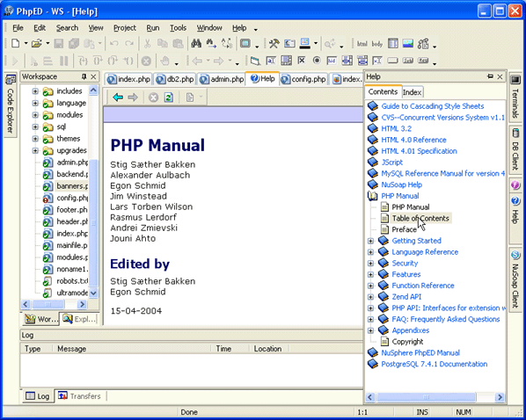The image size is (526, 420).
Task: Expand the Getting Started book
Action: tap(370, 241)
